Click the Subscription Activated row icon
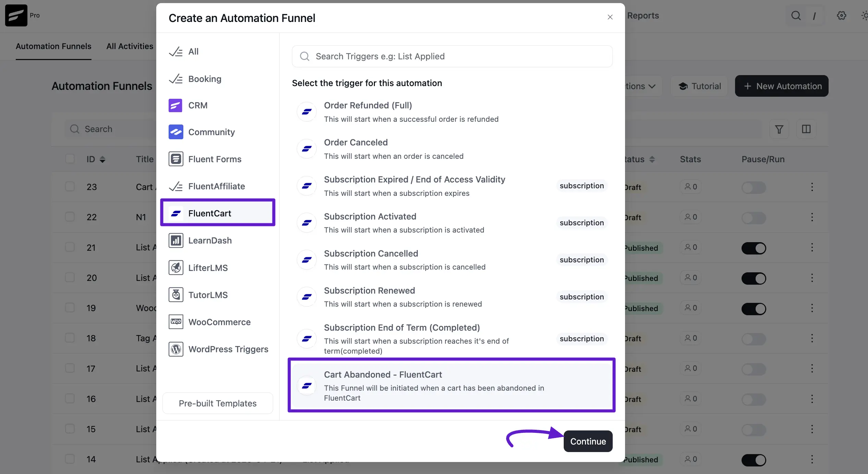 point(306,223)
